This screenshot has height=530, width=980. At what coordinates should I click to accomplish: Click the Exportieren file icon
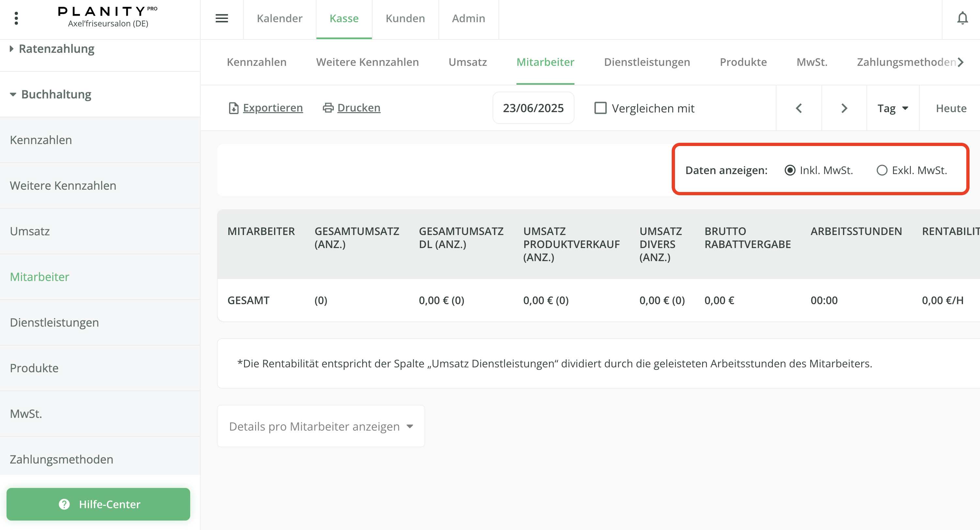point(233,108)
